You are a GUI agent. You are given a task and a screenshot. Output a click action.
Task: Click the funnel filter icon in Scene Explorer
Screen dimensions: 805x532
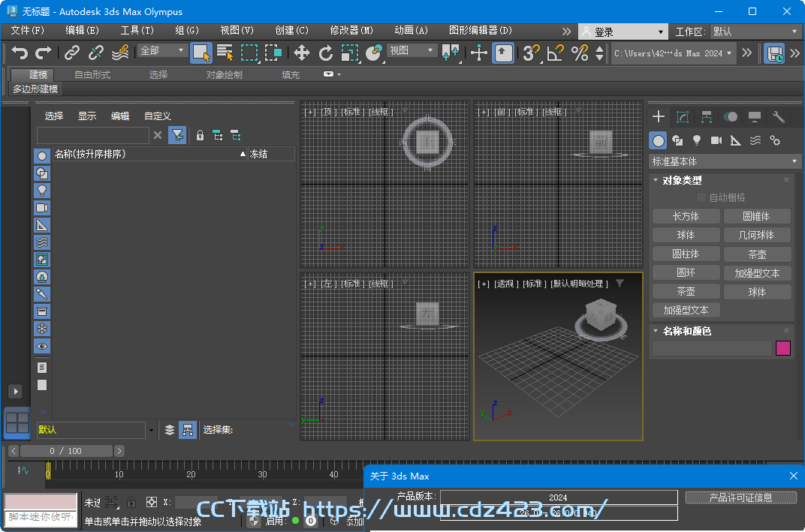click(177, 135)
